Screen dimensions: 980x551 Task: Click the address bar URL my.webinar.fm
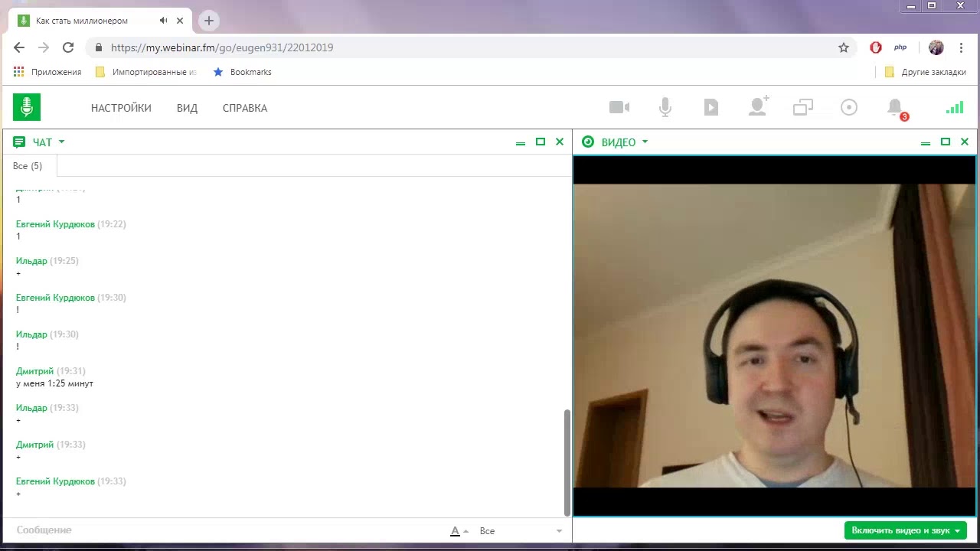(222, 47)
